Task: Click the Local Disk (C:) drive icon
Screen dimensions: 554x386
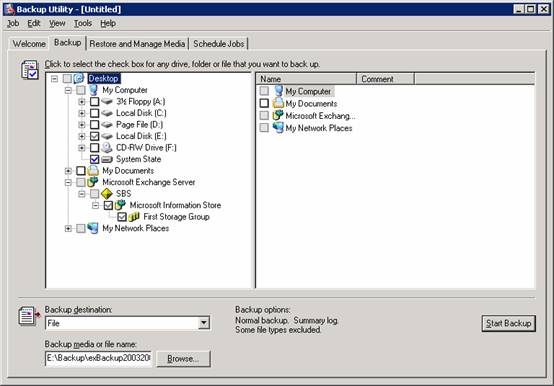Action: (x=107, y=113)
